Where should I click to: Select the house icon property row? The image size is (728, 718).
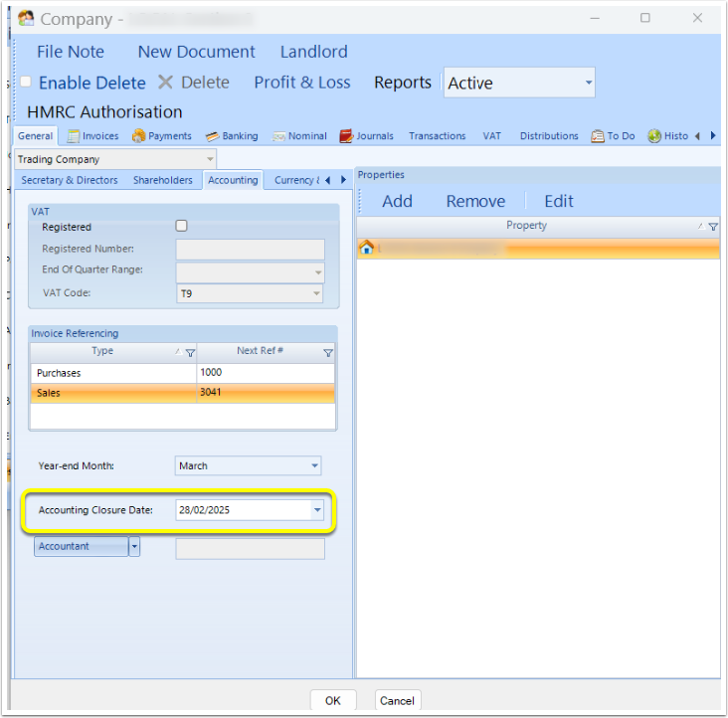click(x=538, y=249)
